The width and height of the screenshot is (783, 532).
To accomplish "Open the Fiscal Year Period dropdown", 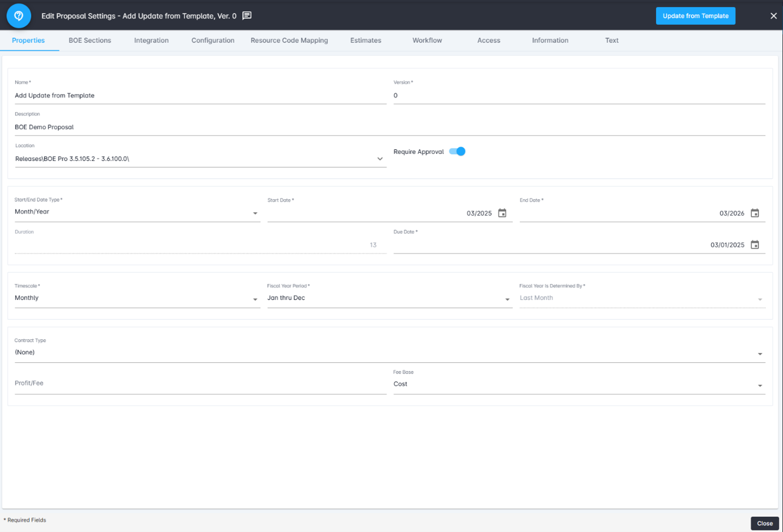I will (507, 299).
